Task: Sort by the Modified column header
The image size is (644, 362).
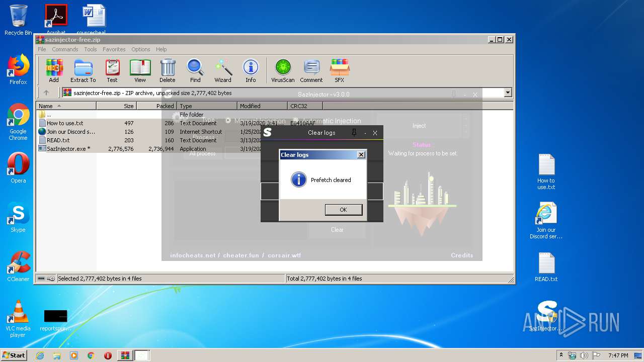Action: (x=262, y=106)
